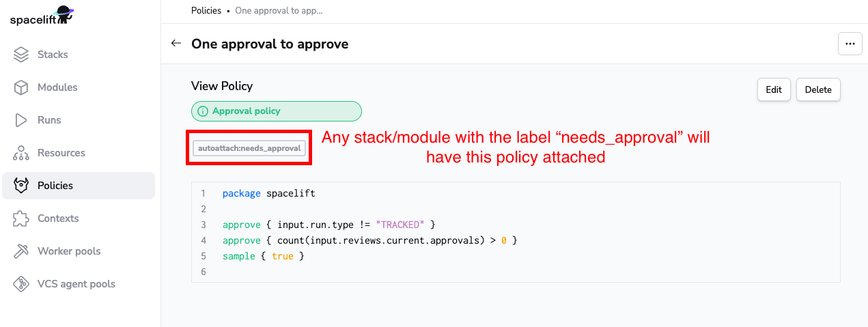Click the Resources hierarchy icon
Image resolution: width=868 pixels, height=327 pixels.
click(x=21, y=153)
